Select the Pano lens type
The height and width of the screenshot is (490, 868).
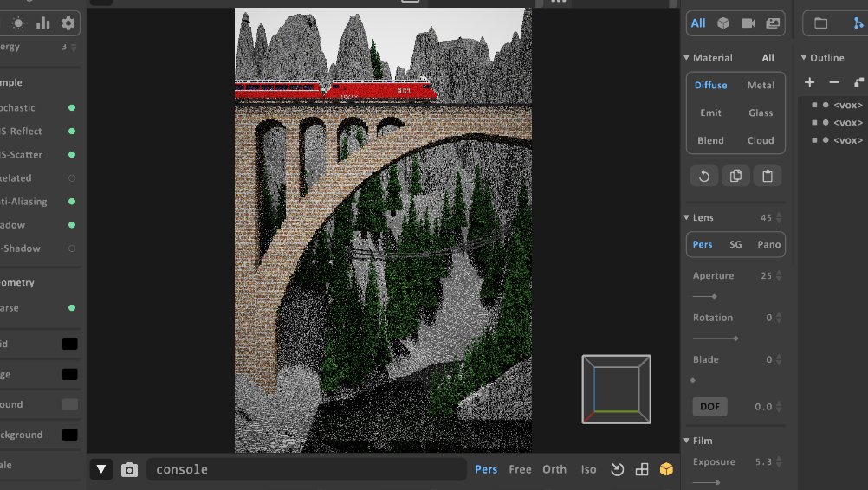(x=769, y=244)
